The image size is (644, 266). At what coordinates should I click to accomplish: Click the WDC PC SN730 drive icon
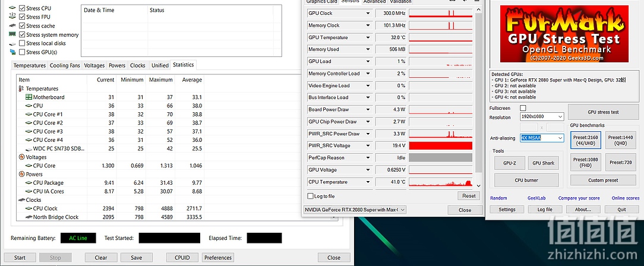pyautogui.click(x=29, y=148)
